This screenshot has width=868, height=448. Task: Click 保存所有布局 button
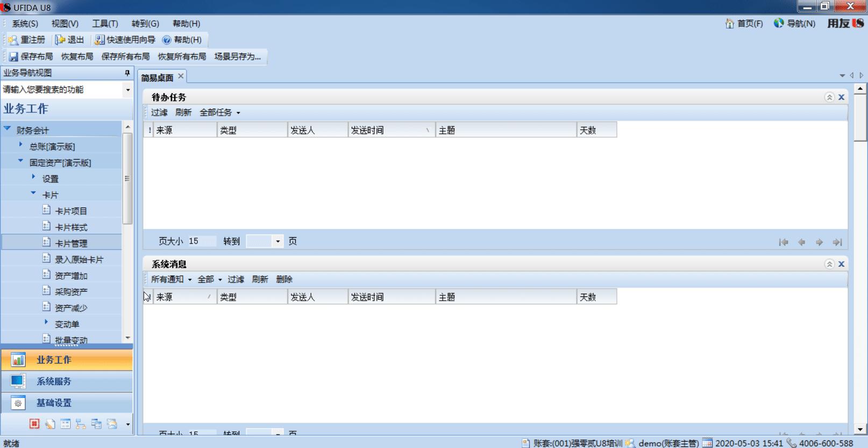pos(125,56)
